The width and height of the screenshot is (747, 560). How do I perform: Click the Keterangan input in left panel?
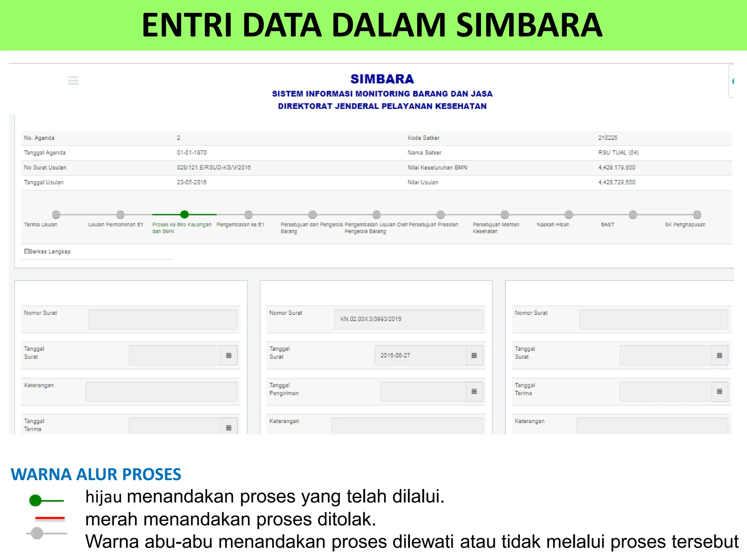tap(161, 392)
